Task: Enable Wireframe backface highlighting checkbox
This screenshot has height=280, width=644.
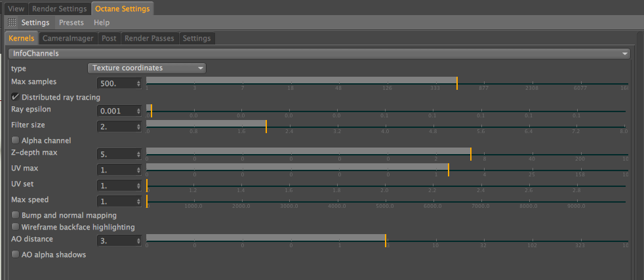Action: click(x=15, y=227)
